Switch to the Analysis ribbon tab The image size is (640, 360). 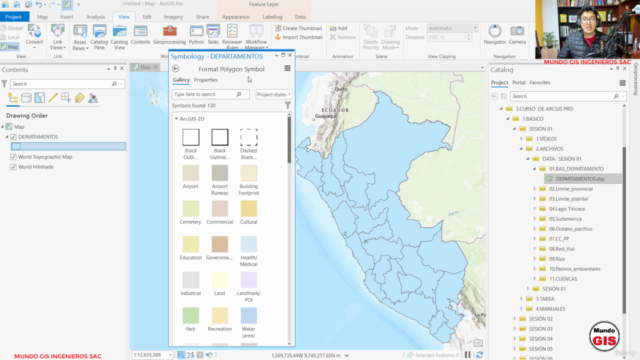click(96, 17)
